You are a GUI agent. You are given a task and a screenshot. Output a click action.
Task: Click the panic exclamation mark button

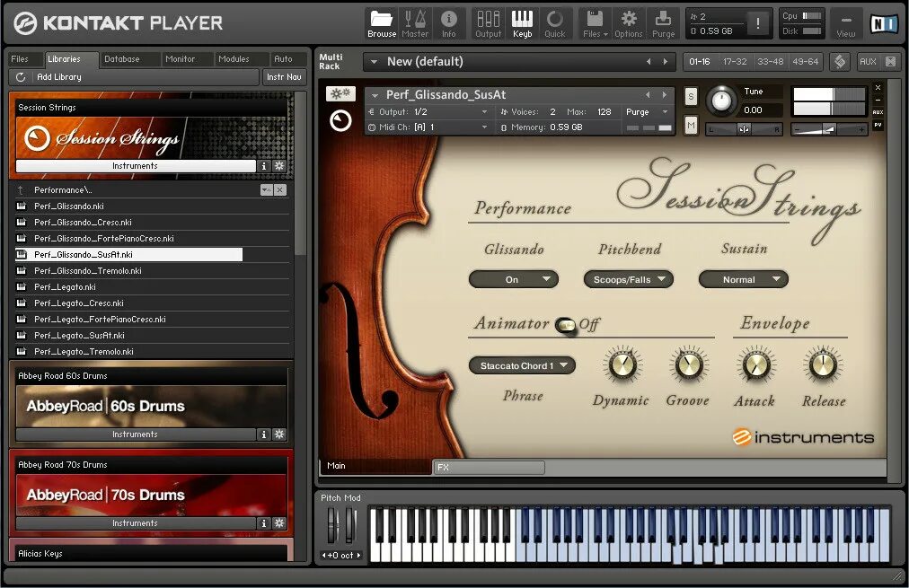pyautogui.click(x=757, y=23)
